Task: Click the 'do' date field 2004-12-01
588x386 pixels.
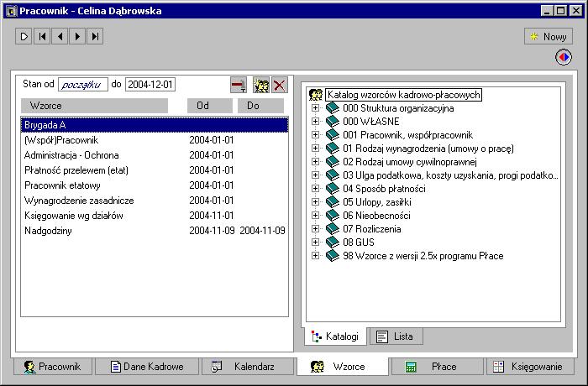Action: point(150,85)
